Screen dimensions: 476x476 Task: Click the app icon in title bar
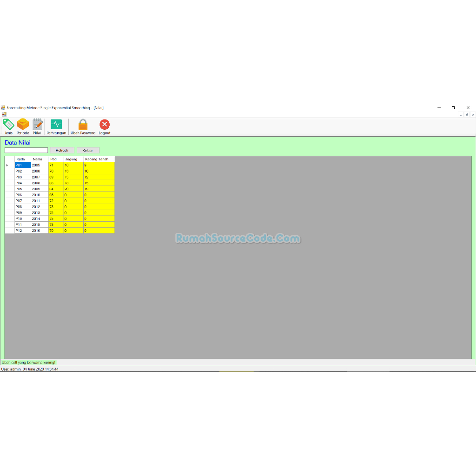[x=3, y=108]
